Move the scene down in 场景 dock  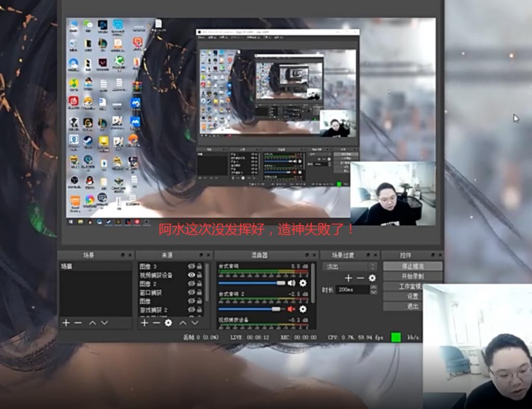click(104, 323)
